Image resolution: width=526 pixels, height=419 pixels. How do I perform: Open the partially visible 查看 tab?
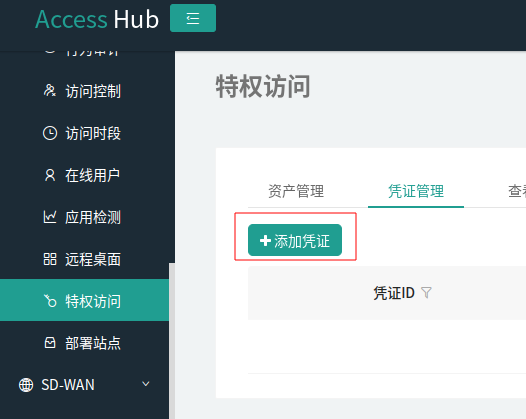coord(517,192)
